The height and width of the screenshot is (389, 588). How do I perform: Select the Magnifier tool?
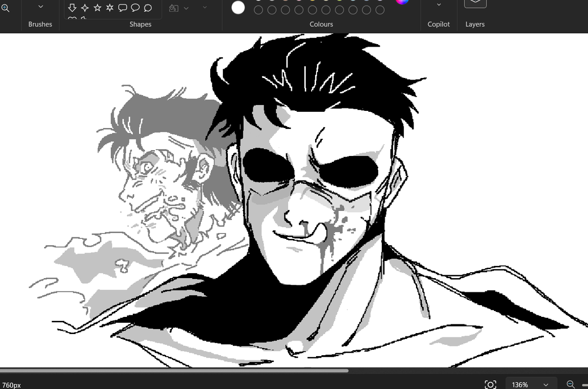(x=5, y=8)
